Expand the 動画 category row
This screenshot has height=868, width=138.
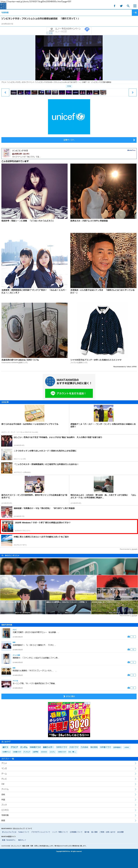[69, 821]
